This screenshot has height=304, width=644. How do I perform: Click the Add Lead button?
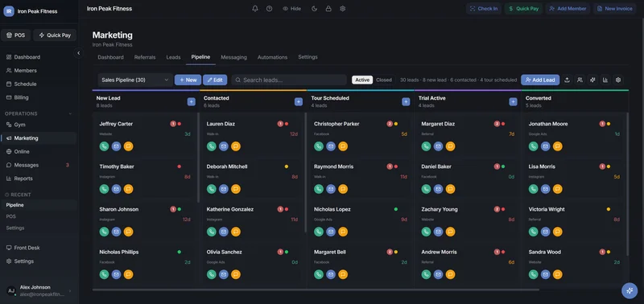540,80
